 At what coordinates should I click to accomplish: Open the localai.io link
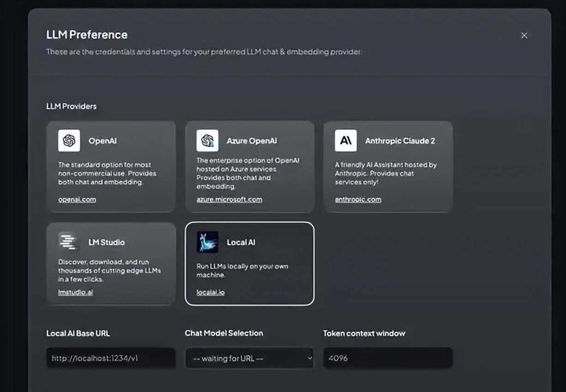211,292
